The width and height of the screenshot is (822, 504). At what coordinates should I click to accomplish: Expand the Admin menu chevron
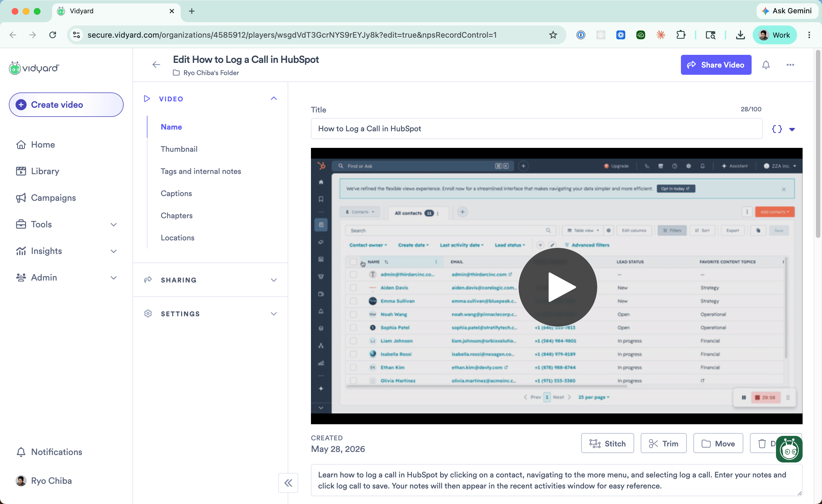113,278
